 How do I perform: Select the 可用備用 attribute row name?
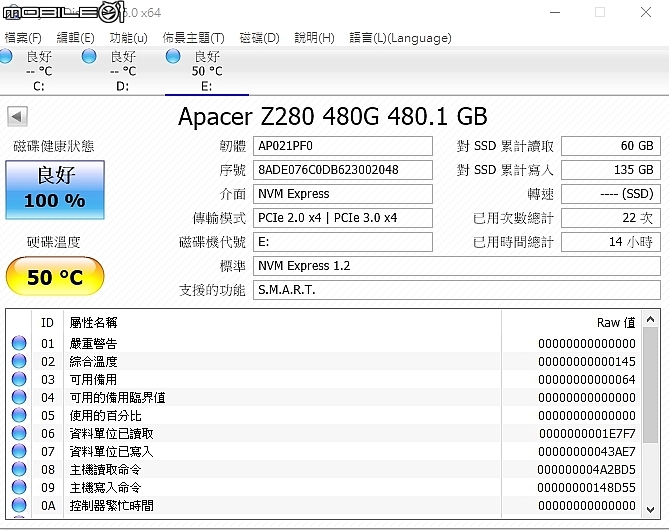[93, 379]
